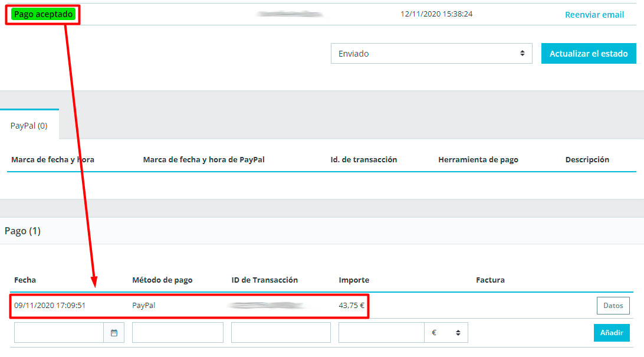Image resolution: width=644 pixels, height=357 pixels.
Task: Click the Actualizar el estado button
Action: point(589,54)
